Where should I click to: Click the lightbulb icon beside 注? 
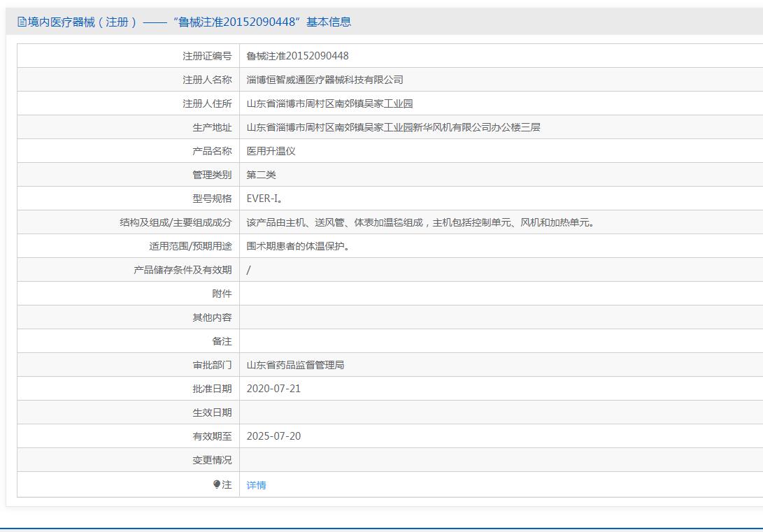(217, 484)
